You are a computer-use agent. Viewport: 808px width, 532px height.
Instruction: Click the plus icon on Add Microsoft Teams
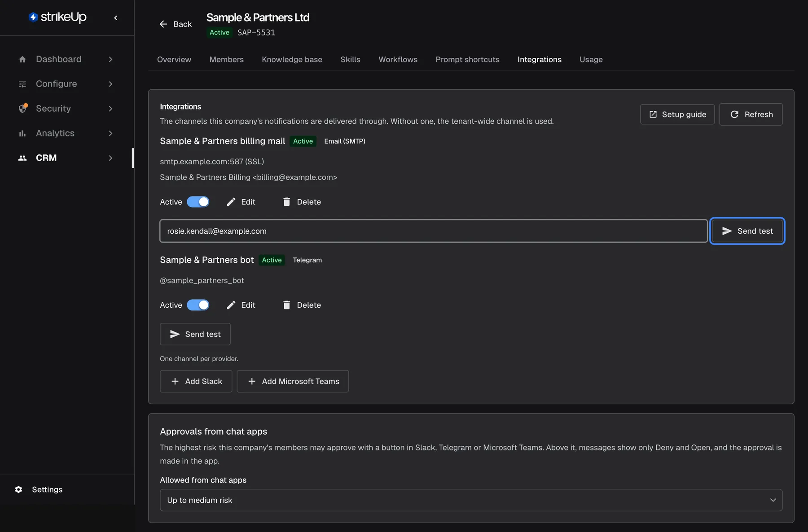coord(252,381)
